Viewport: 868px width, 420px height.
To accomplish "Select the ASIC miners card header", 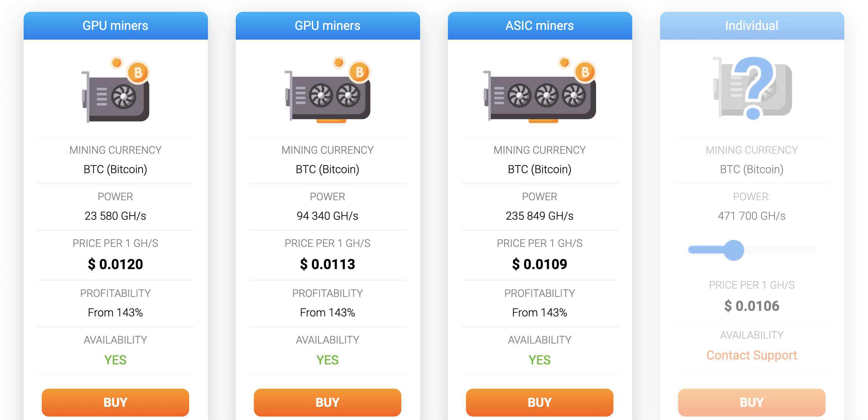I will (x=540, y=26).
